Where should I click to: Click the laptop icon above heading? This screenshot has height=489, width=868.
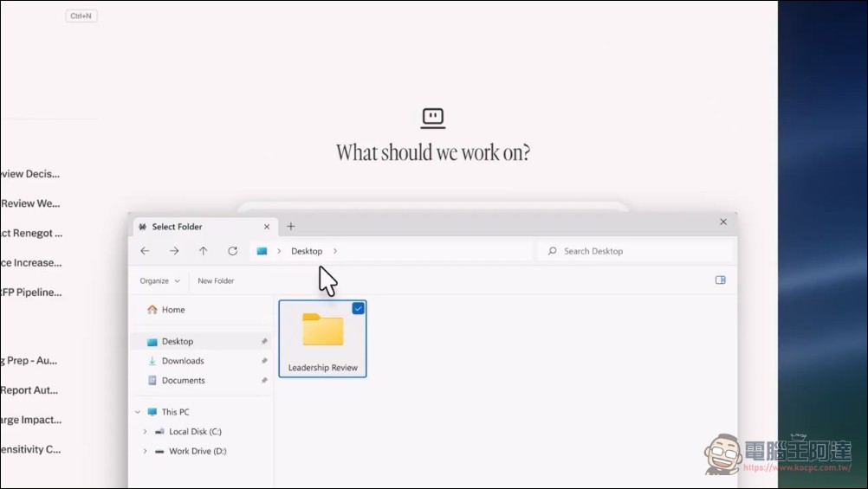[433, 119]
